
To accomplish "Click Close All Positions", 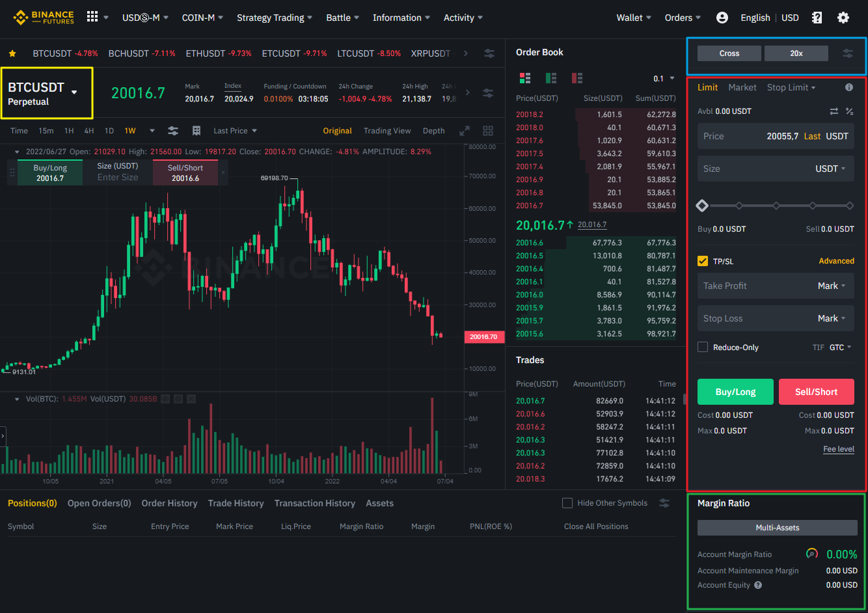I will coord(596,526).
